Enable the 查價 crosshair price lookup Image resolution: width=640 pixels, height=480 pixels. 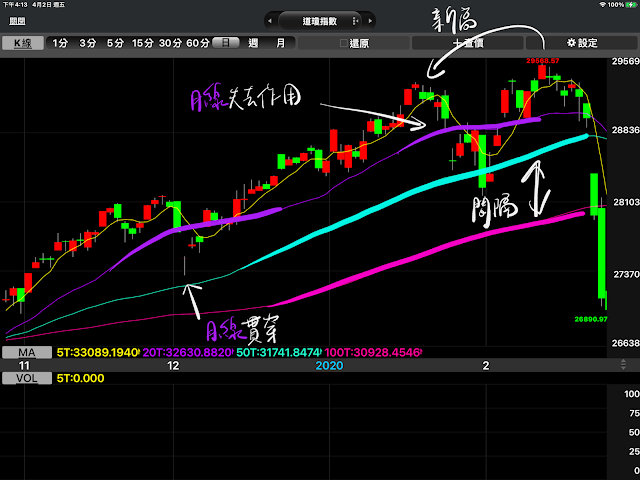click(468, 43)
